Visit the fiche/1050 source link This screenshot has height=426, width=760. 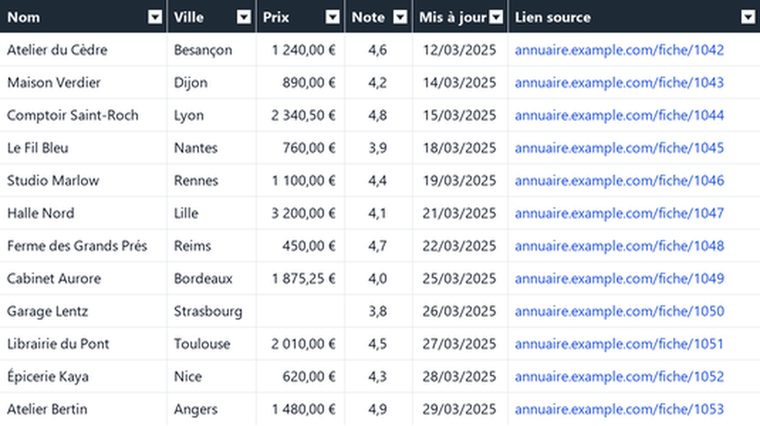619,311
